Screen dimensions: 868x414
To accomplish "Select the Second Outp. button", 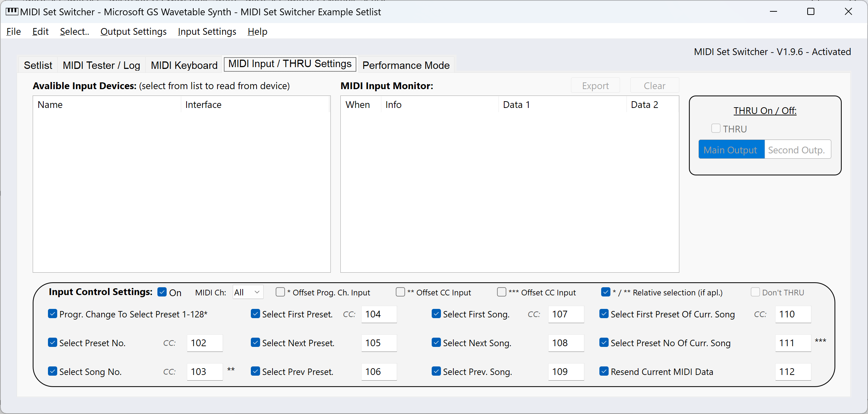I will click(x=797, y=150).
